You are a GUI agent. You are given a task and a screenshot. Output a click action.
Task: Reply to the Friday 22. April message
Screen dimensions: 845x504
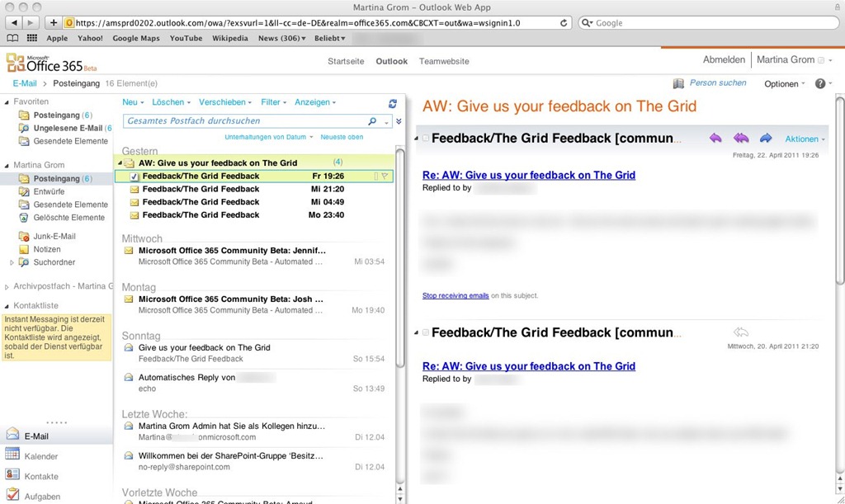point(715,139)
